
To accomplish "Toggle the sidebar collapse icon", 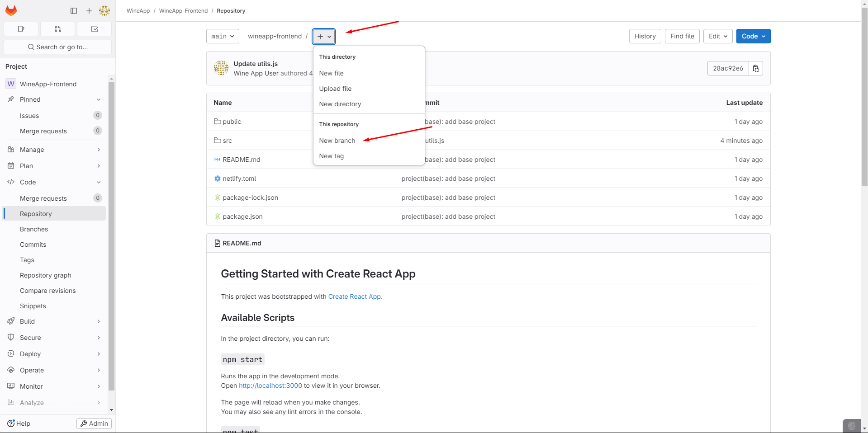I will click(x=74, y=11).
